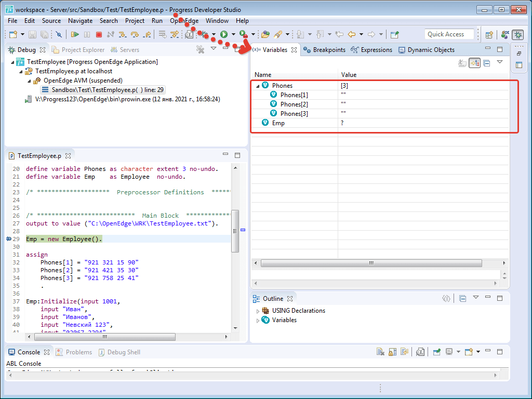
Task: Switch to the Servers tab
Action: coord(125,50)
